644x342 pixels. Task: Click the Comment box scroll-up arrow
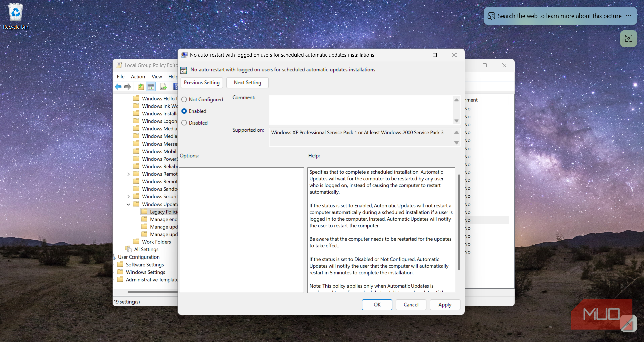tap(456, 100)
